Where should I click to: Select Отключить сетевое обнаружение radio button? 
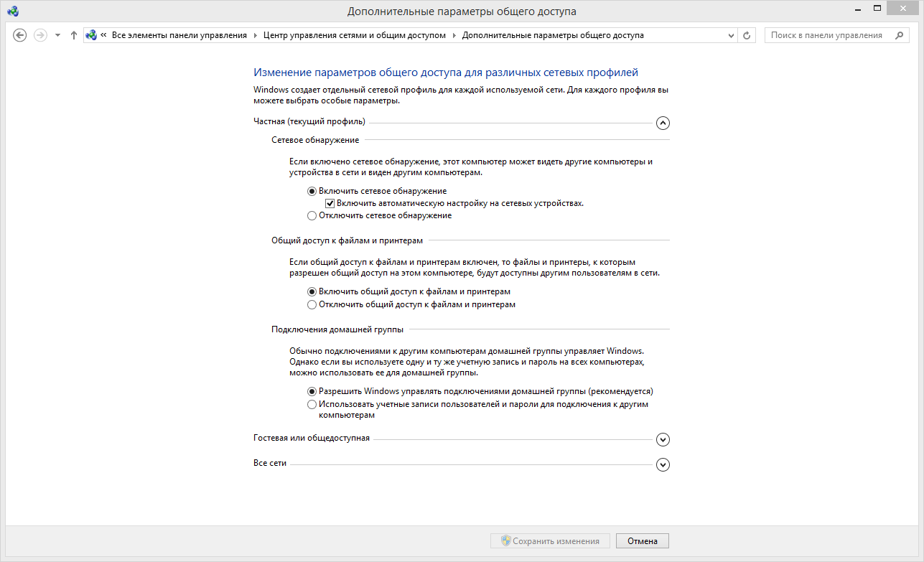point(312,215)
